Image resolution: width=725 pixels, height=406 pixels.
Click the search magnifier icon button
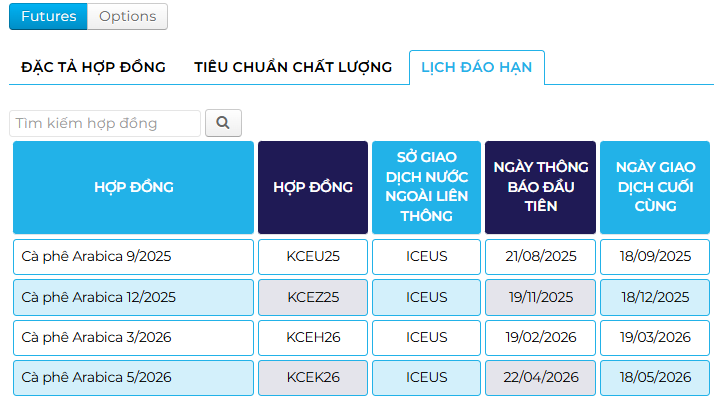pyautogui.click(x=223, y=123)
